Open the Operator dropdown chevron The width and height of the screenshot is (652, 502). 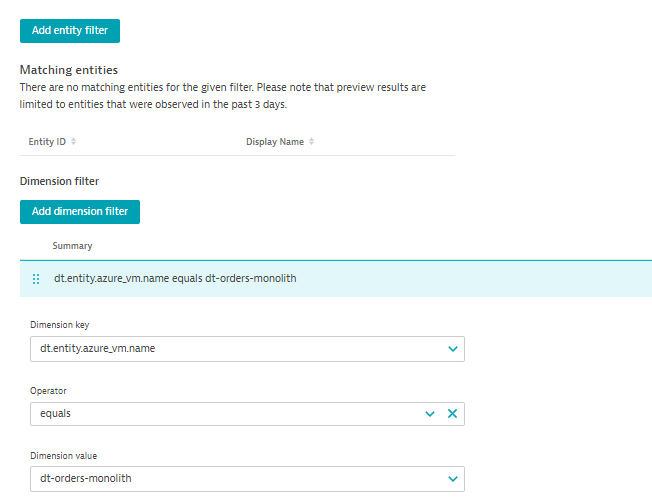430,414
